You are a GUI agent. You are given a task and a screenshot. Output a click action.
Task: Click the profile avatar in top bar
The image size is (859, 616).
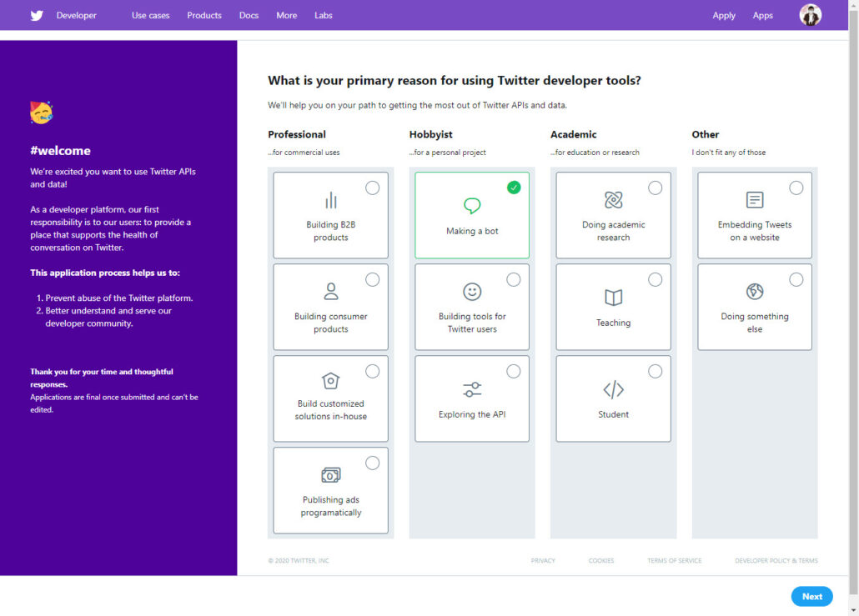pos(810,15)
